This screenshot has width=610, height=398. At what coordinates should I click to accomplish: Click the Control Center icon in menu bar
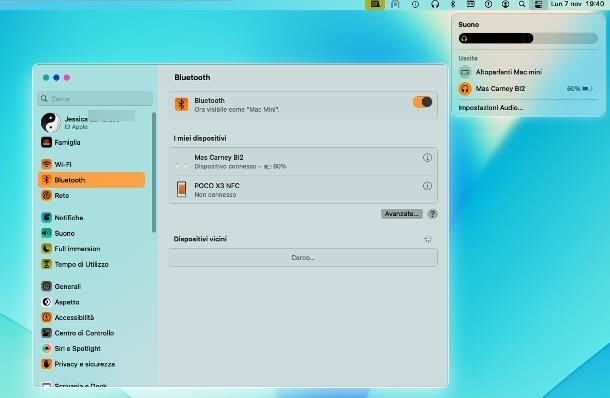coord(539,4)
